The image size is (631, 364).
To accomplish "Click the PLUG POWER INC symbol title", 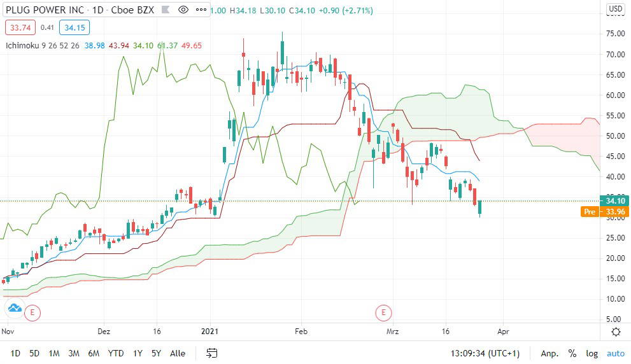I will pos(45,10).
